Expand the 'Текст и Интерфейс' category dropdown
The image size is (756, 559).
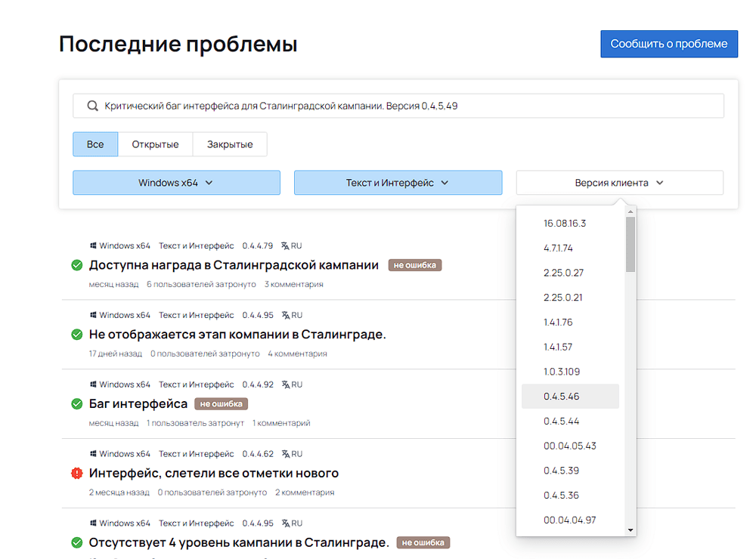coord(398,183)
